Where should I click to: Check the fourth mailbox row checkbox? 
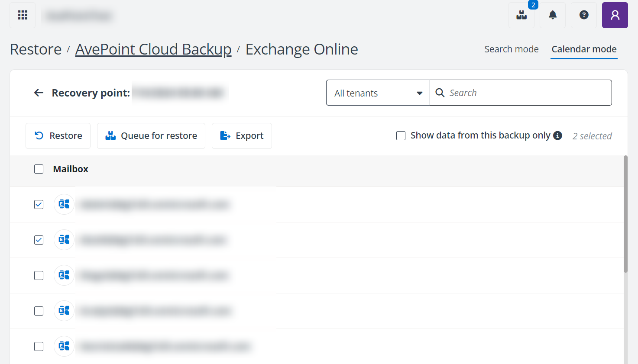pos(39,310)
